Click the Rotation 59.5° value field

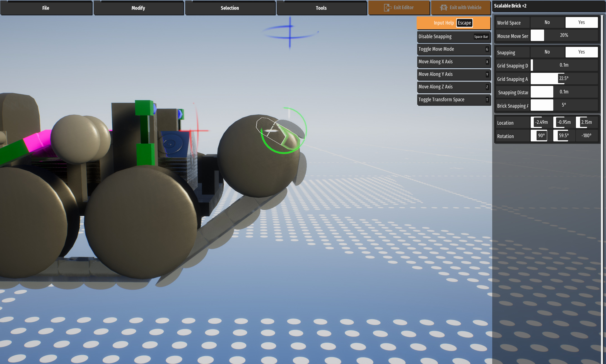[564, 136]
